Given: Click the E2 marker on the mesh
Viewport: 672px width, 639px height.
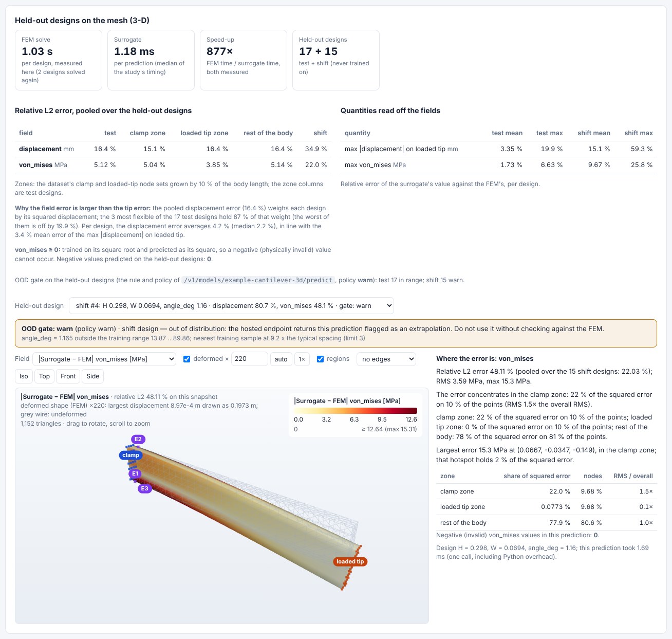Looking at the screenshot, I should click(x=138, y=439).
